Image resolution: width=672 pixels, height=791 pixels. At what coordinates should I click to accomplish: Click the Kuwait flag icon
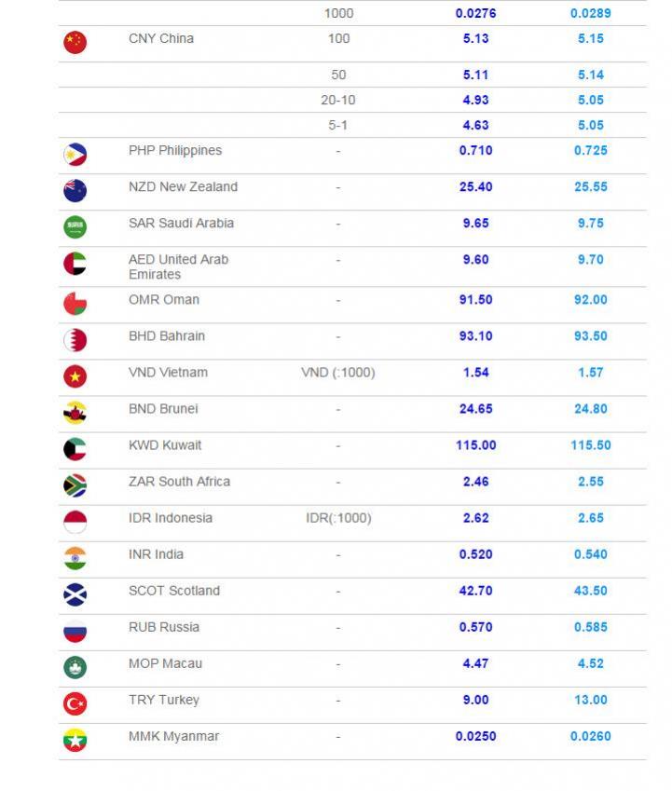pos(75,449)
